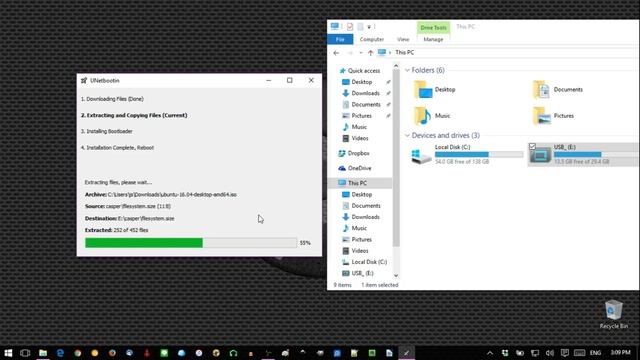Click Documents under This PC in navigation pane
This screenshot has width=640, height=360.
(x=361, y=206)
